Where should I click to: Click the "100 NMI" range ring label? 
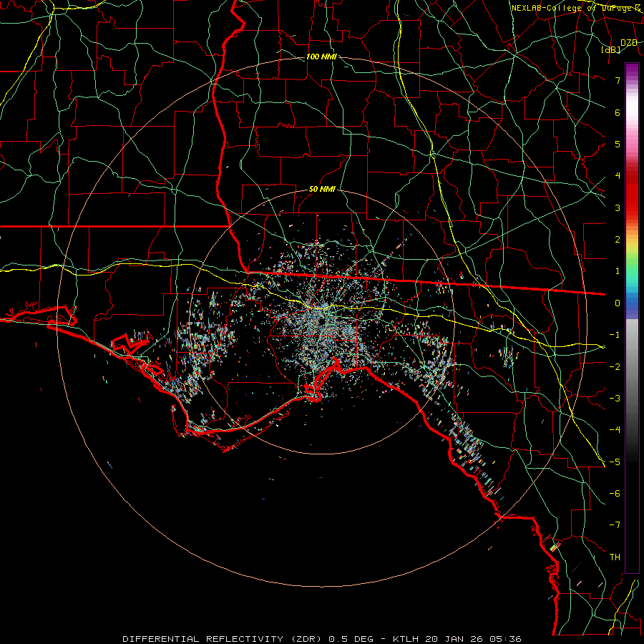click(x=321, y=57)
